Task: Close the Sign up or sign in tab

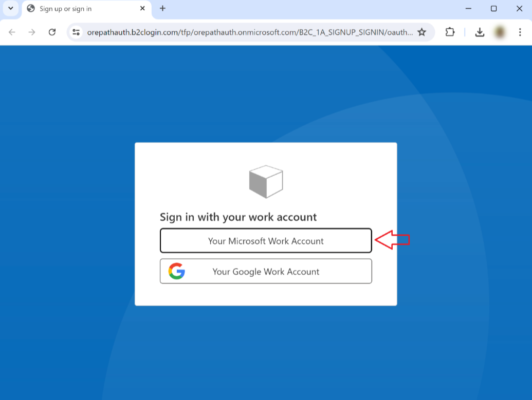Action: 142,9
